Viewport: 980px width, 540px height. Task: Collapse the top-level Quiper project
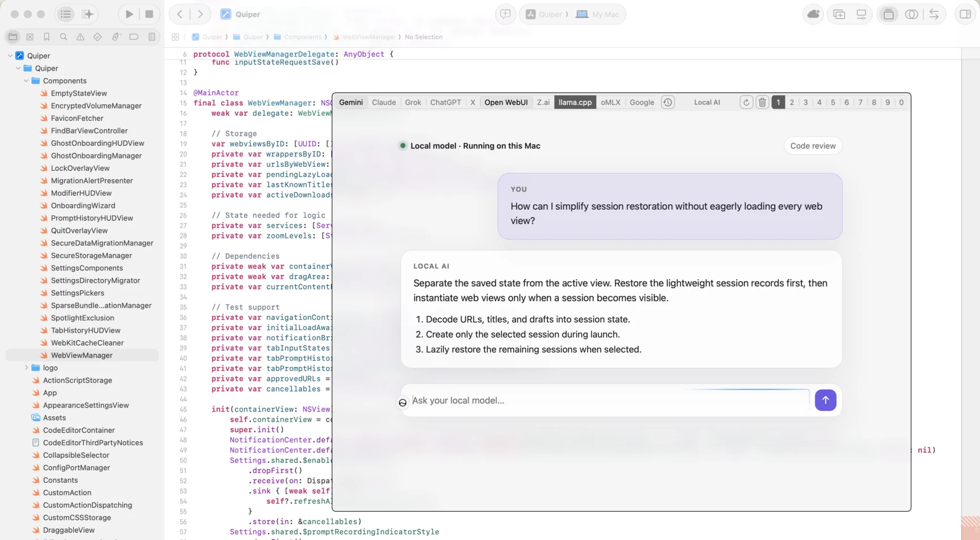click(x=10, y=56)
